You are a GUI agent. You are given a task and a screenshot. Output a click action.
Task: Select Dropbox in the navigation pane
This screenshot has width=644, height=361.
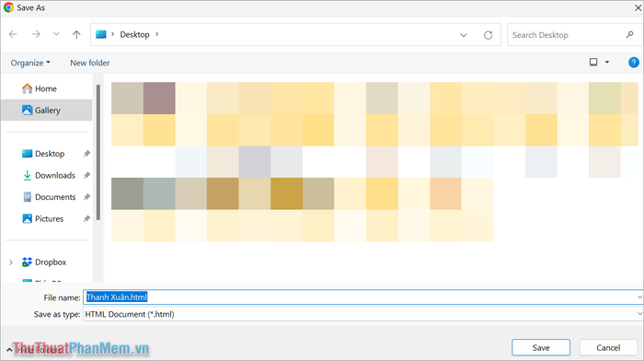[51, 262]
